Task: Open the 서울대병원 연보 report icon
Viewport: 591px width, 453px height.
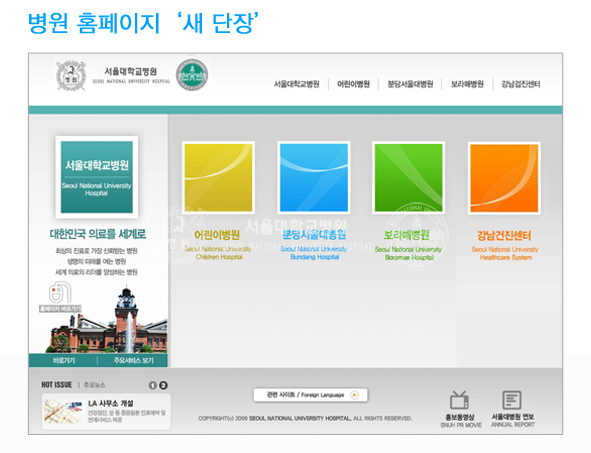Action: 512,400
